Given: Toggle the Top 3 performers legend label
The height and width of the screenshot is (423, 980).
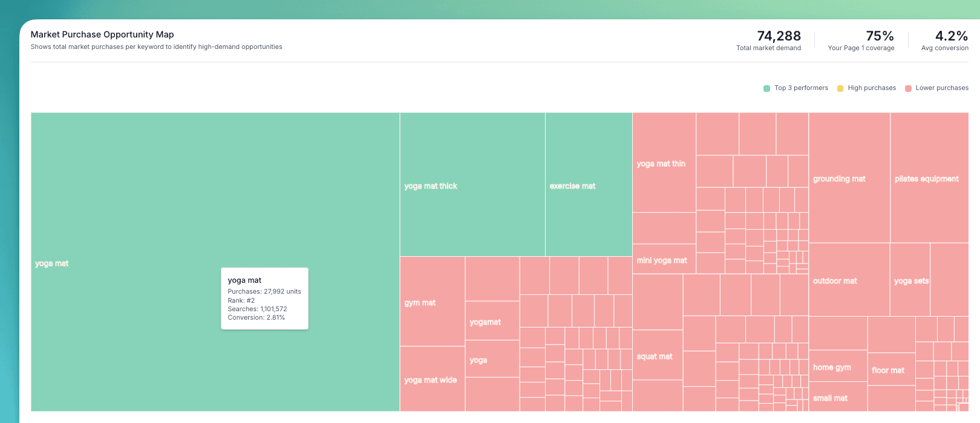Looking at the screenshot, I should [801, 88].
